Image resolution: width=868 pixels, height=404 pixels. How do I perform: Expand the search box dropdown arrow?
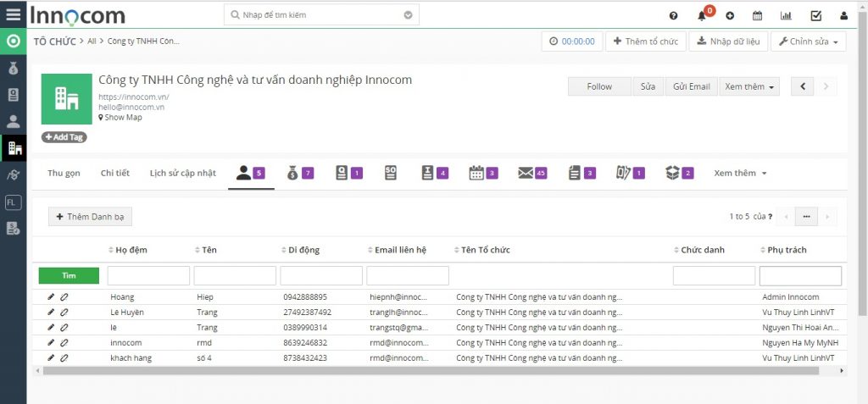pyautogui.click(x=408, y=15)
